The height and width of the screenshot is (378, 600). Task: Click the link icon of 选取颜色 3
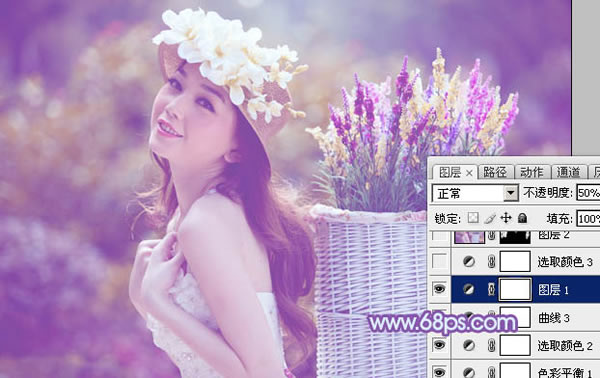coord(492,262)
